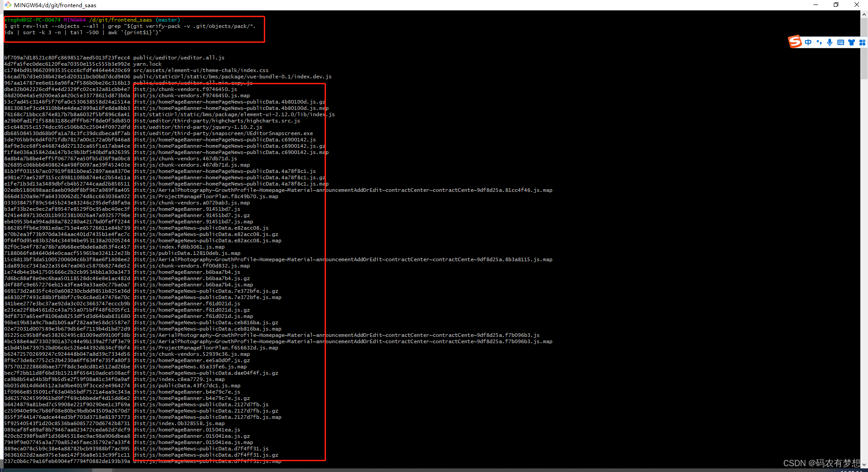
Task: Click ProjectManageFloorPlan.f8c49b70.js.map entry
Action: pos(206,196)
